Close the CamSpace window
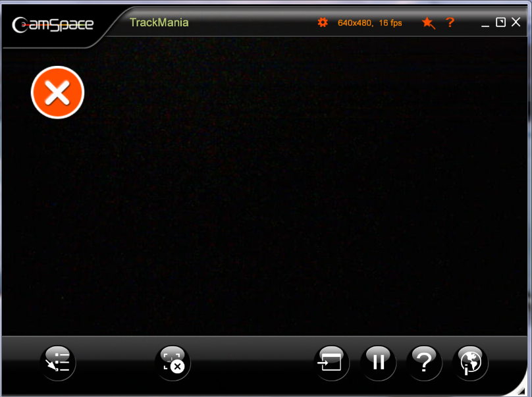Screen dimensions: 532x397 coord(516,22)
